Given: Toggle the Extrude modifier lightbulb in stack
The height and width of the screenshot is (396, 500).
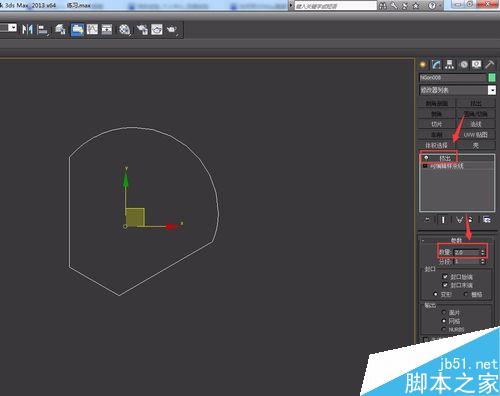Looking at the screenshot, I should (x=426, y=158).
